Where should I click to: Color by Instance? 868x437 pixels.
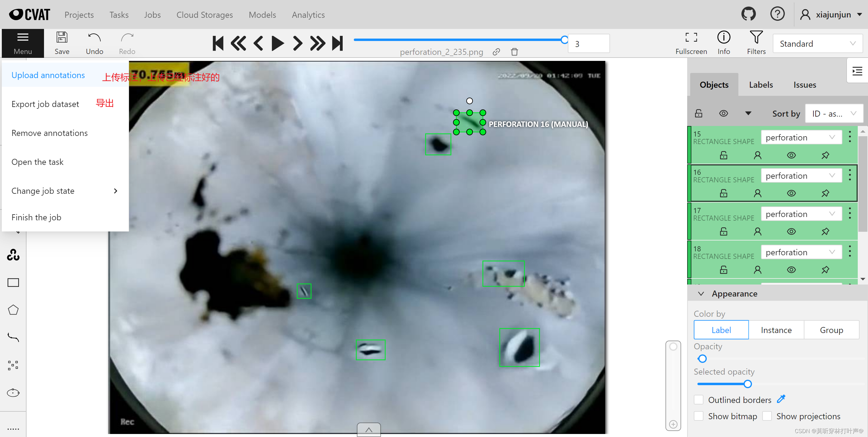tap(776, 330)
